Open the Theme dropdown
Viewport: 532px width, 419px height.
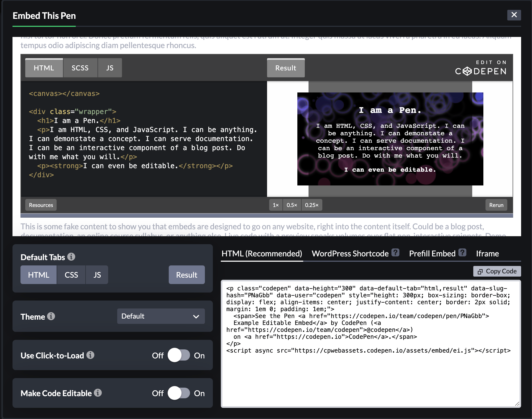[161, 316]
